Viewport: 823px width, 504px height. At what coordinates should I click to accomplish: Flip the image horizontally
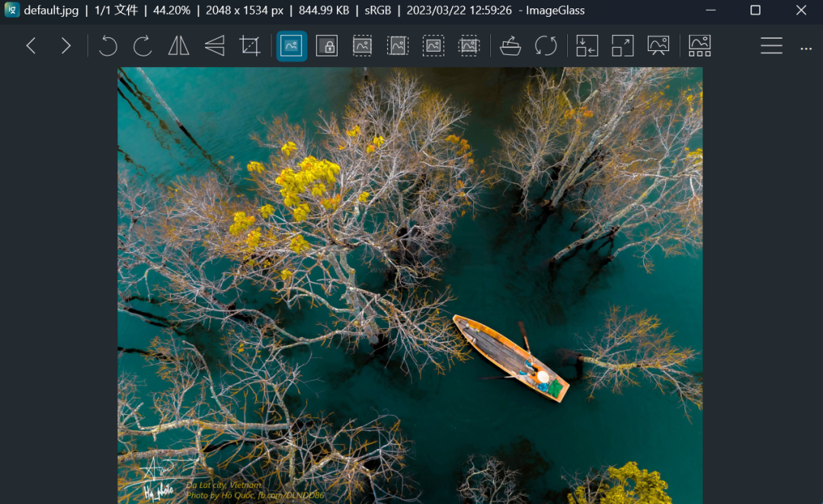178,46
